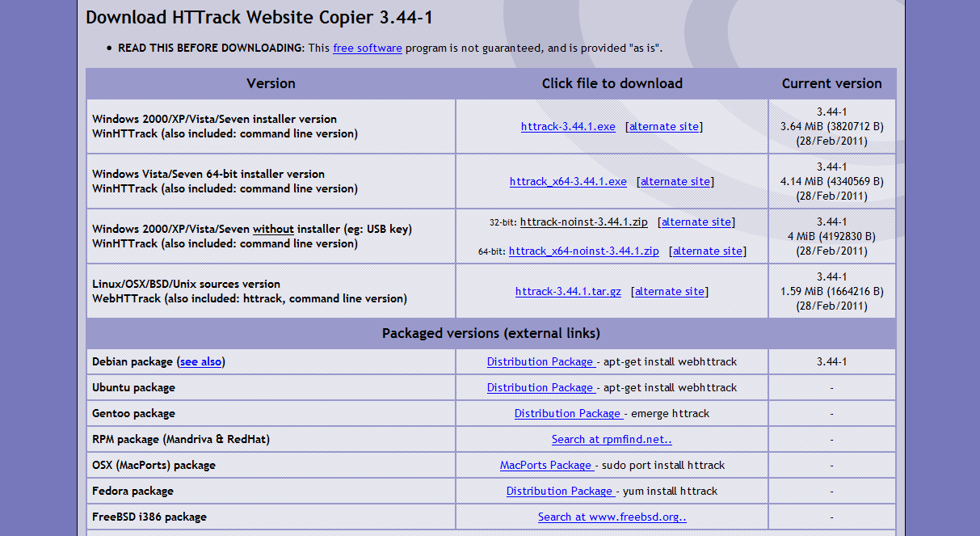980x536 pixels.
Task: Download the 64-bit httrack_x64-3.44.1.exe installer
Action: click(568, 181)
